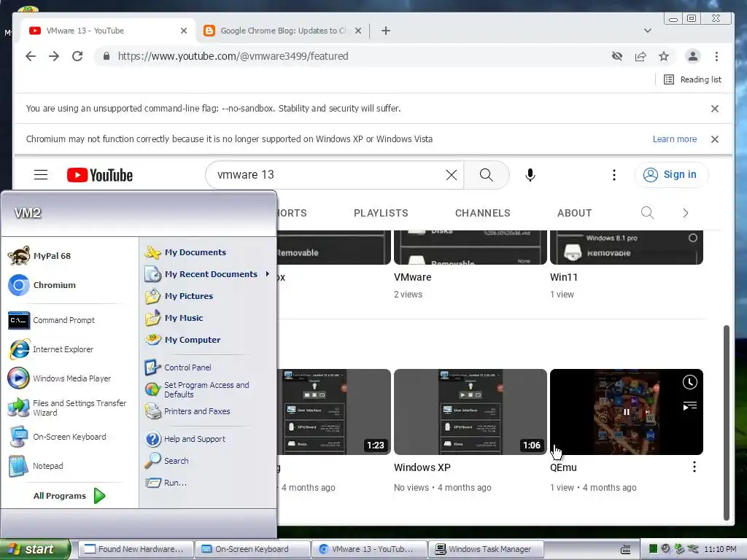Click the YouTube search magnifier button
Screen dimensions: 747x560
click(487, 175)
